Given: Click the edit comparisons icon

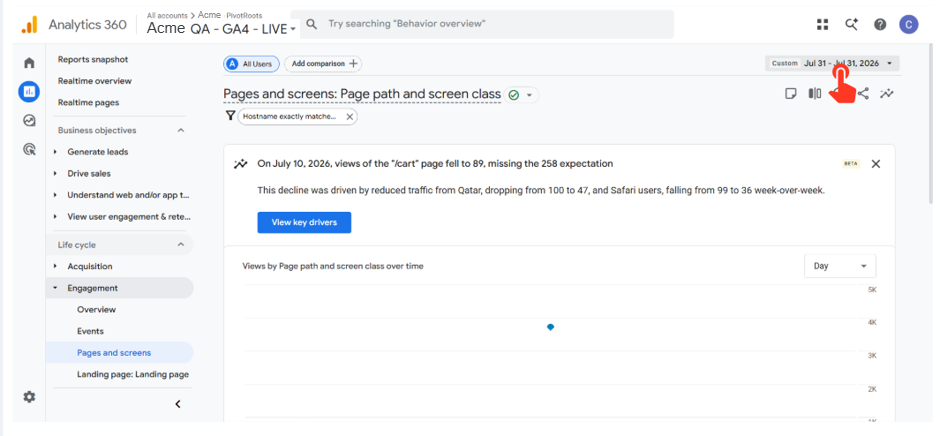Looking at the screenshot, I should pyautogui.click(x=815, y=94).
